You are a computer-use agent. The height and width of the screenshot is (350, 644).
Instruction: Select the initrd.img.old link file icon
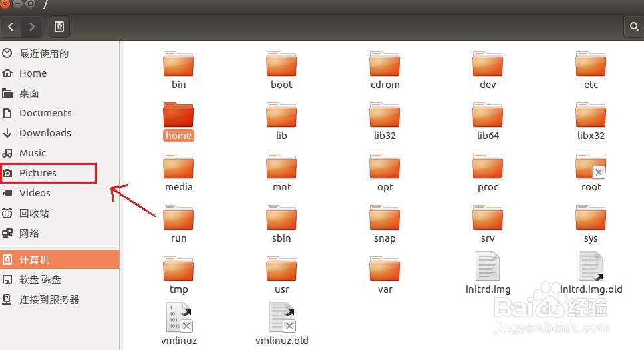point(591,266)
